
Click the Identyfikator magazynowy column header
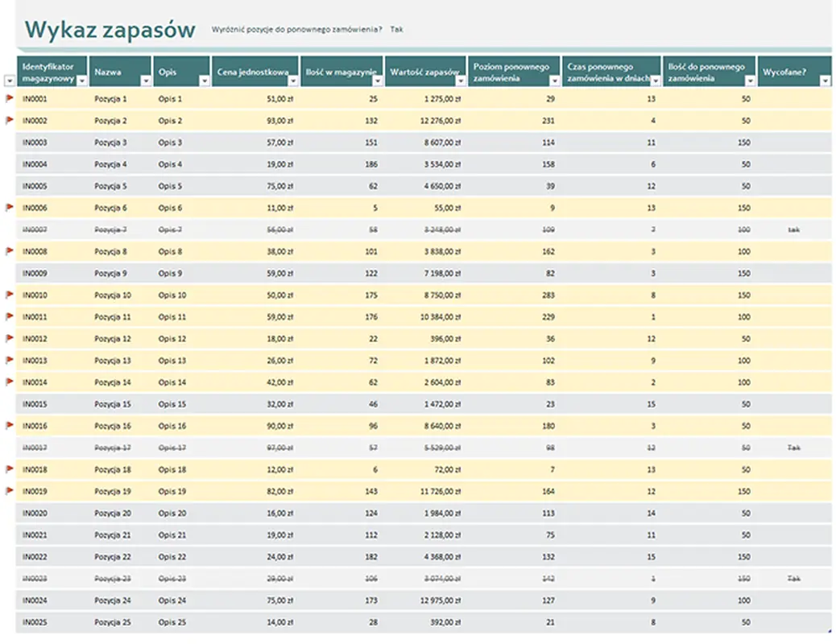coord(48,71)
